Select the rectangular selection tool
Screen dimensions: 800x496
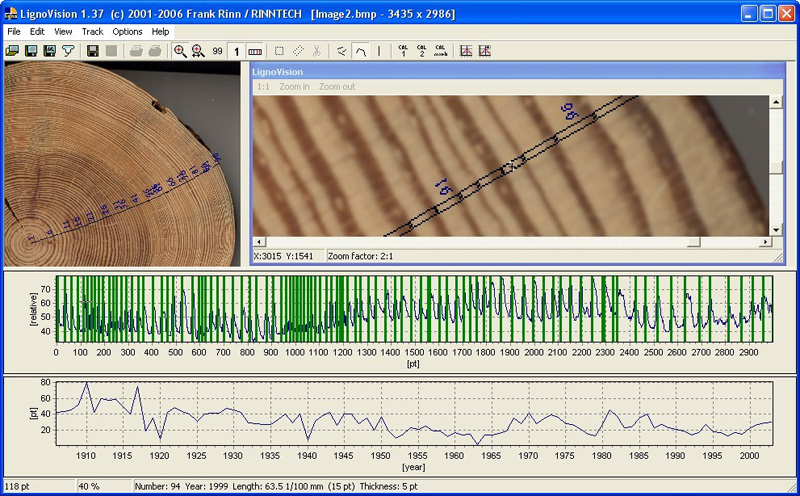[x=279, y=51]
